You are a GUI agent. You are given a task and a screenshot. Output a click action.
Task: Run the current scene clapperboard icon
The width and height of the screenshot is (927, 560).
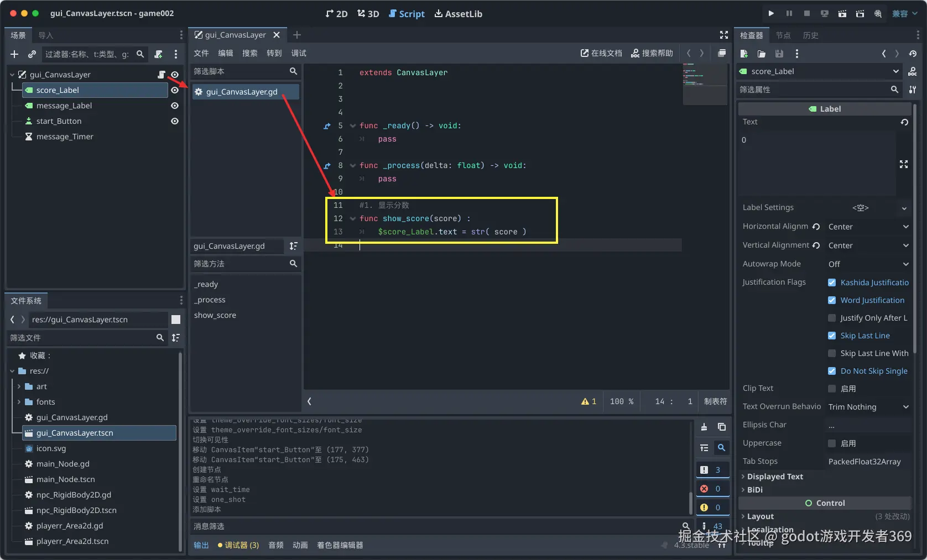842,13
